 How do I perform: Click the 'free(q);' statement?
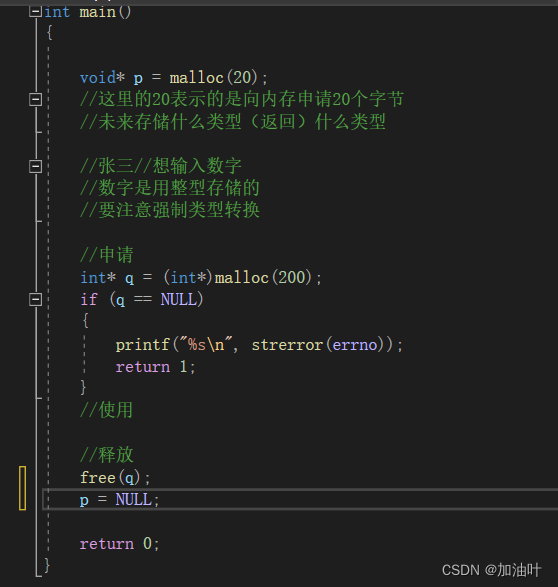[115, 478]
